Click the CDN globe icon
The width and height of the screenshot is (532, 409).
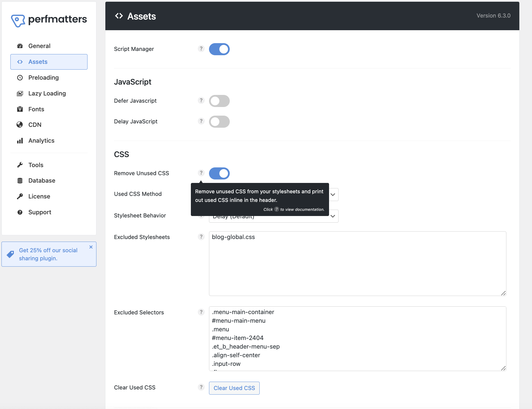[20, 125]
